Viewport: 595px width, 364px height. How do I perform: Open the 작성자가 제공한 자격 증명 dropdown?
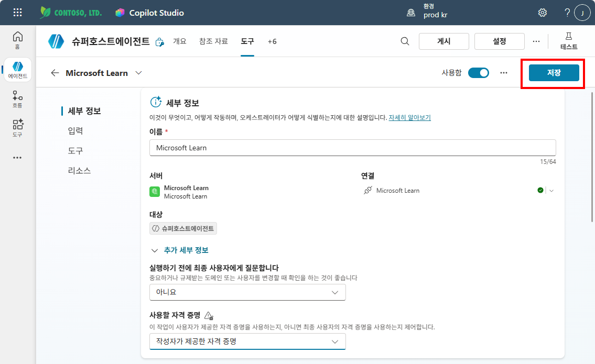247,341
